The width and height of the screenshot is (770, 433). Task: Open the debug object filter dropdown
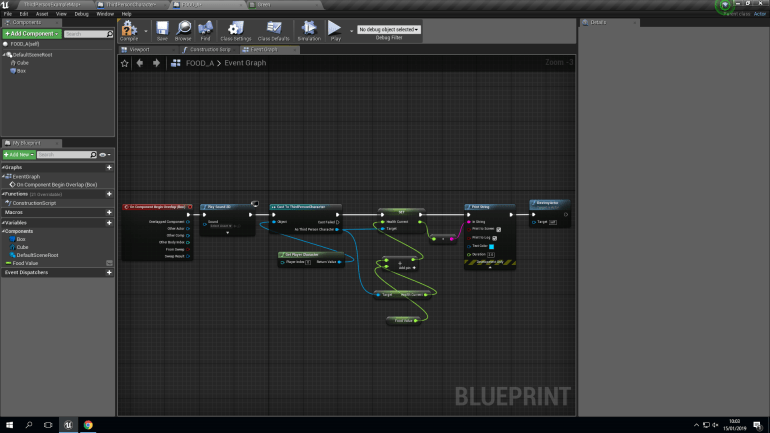[388, 29]
